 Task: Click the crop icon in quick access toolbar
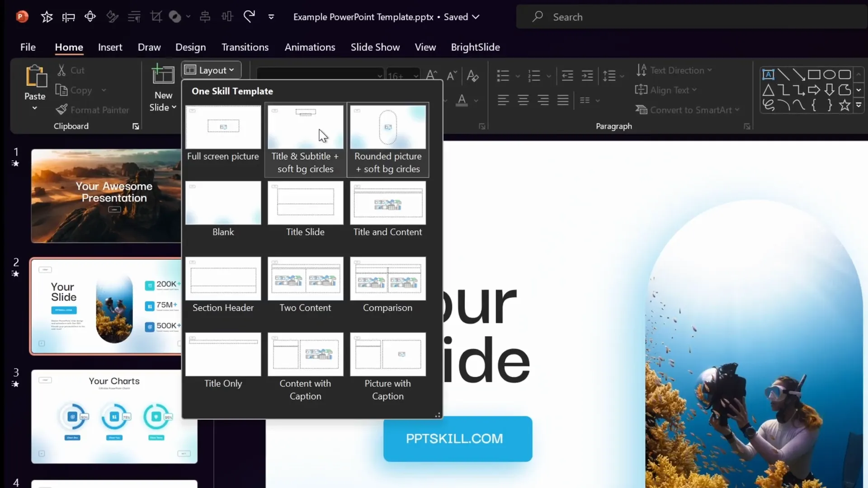156,17
